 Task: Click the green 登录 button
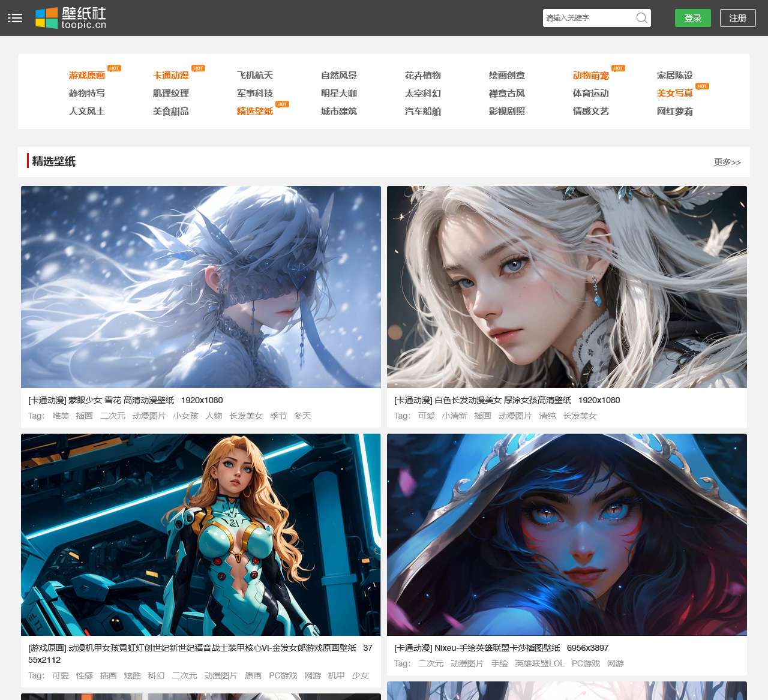click(693, 18)
